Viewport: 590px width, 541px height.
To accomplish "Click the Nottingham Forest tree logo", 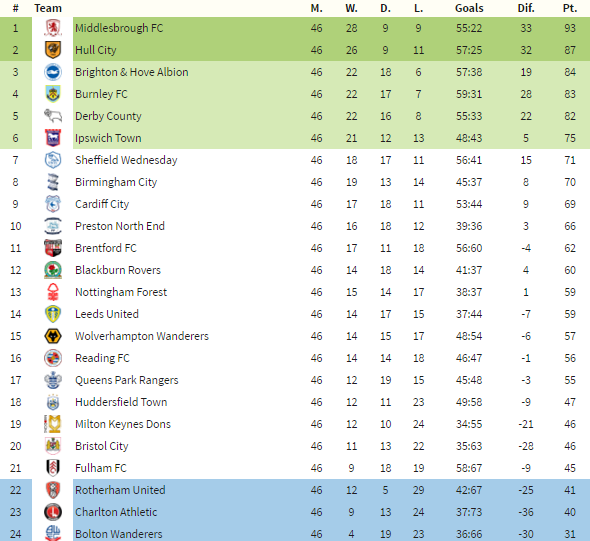I will [53, 292].
